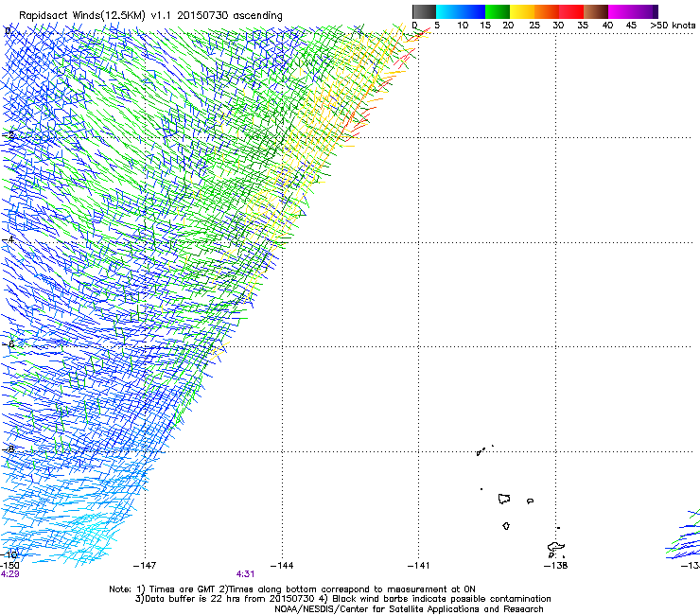Click the date text '20150730 ascending'

[230, 16]
